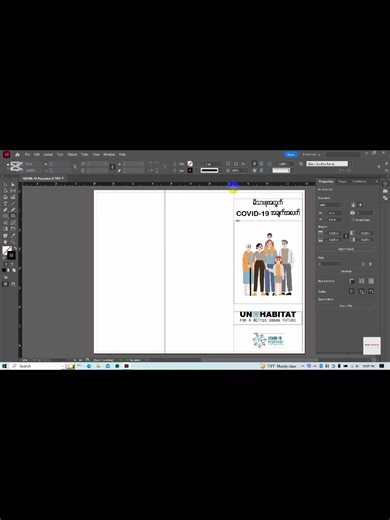Click the Edit Page button
390x520 pixels.
point(346,271)
